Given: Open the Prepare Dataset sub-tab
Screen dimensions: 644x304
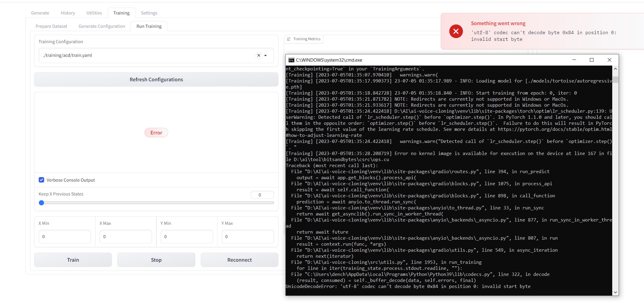Looking at the screenshot, I should pos(51,26).
